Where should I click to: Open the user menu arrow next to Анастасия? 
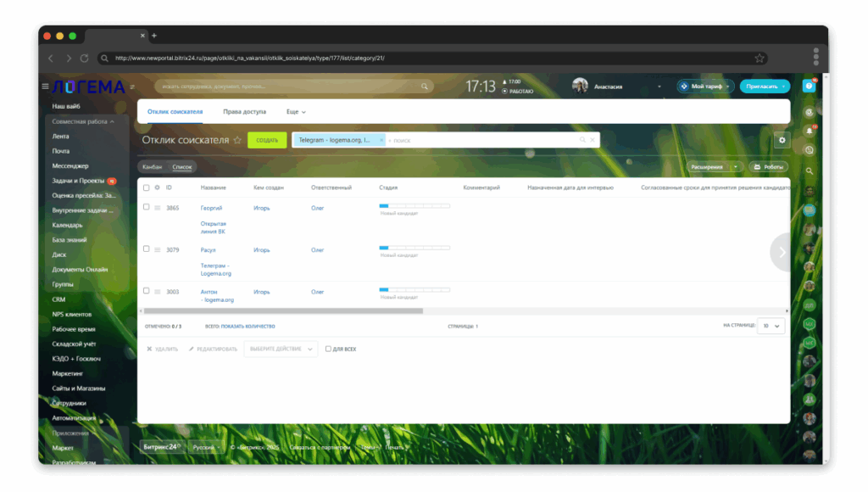click(659, 87)
